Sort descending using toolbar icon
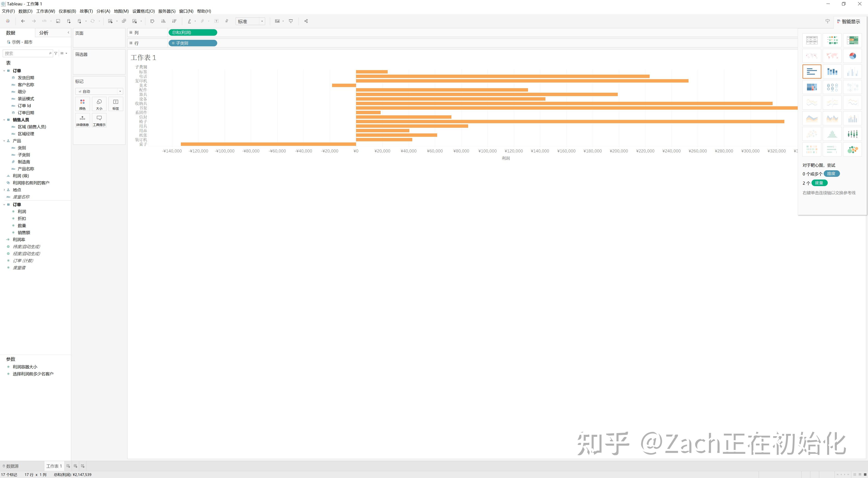Screen dimensions: 868x478 pos(174,21)
